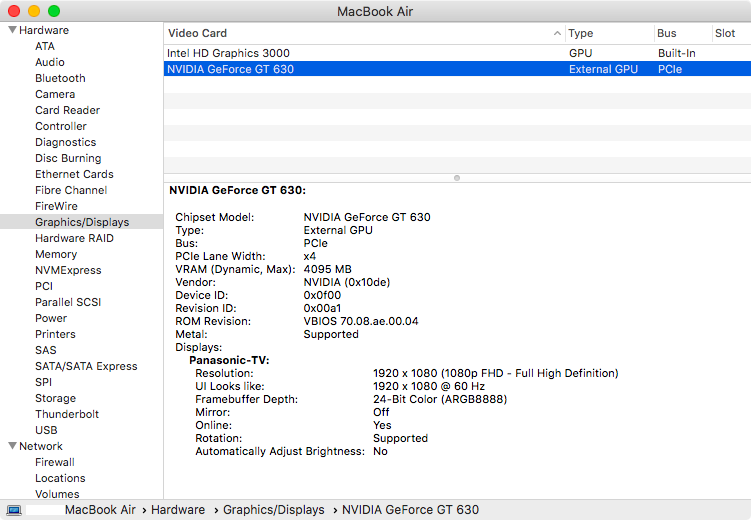Select SAS in the sidebar

click(46, 350)
